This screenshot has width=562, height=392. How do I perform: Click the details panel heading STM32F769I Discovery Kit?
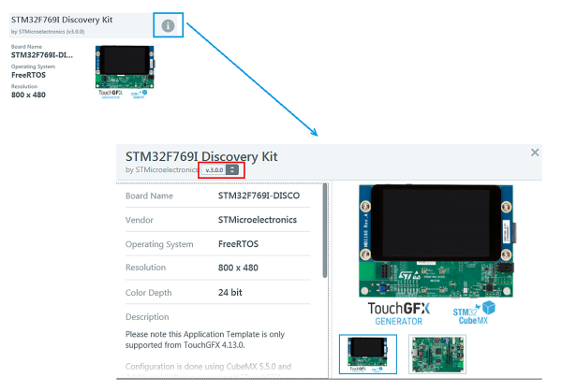point(201,155)
